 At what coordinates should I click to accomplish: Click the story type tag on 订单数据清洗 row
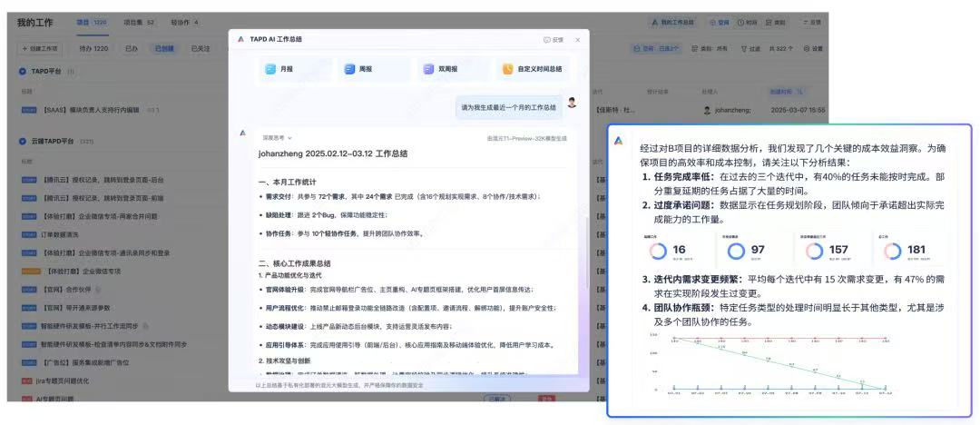tap(29, 234)
